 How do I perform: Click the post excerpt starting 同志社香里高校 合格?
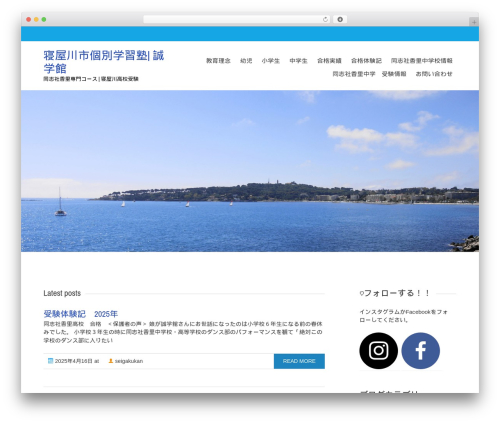point(183,332)
